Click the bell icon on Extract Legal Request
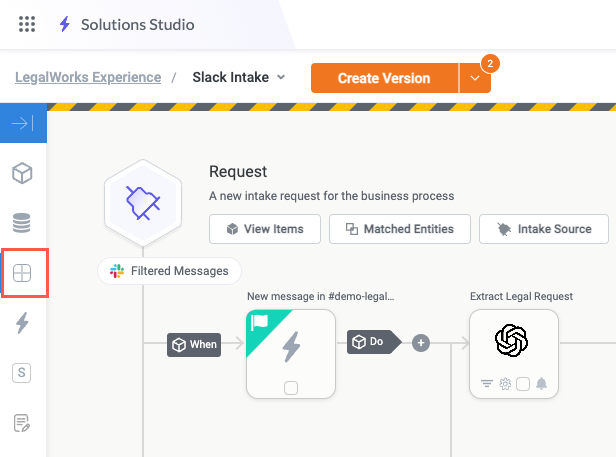This screenshot has width=616, height=457. tap(541, 383)
